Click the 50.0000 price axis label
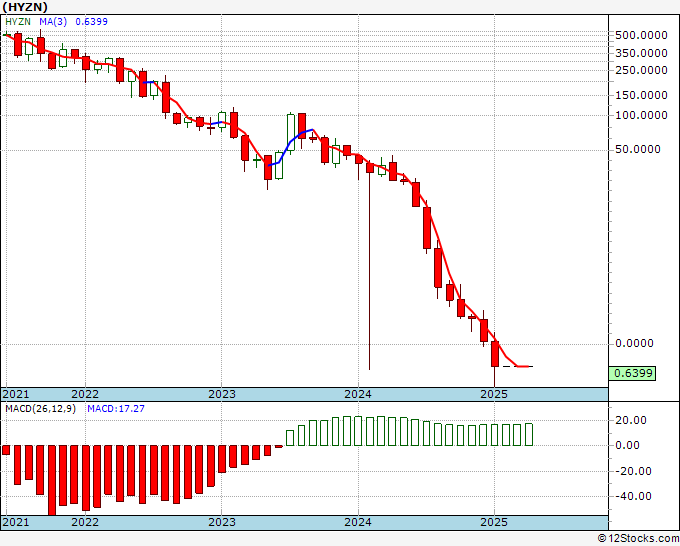This screenshot has width=680, height=546. click(638, 149)
